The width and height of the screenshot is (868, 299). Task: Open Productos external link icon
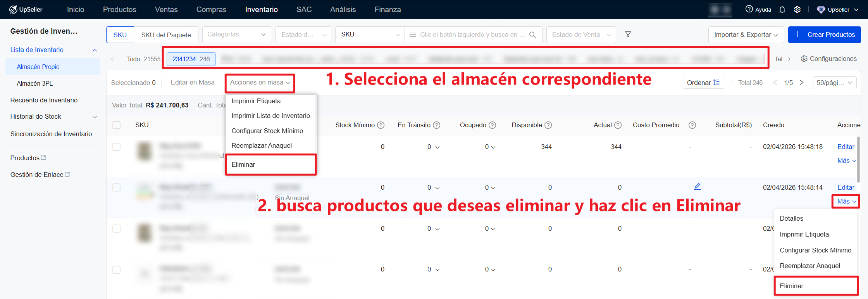(x=43, y=158)
